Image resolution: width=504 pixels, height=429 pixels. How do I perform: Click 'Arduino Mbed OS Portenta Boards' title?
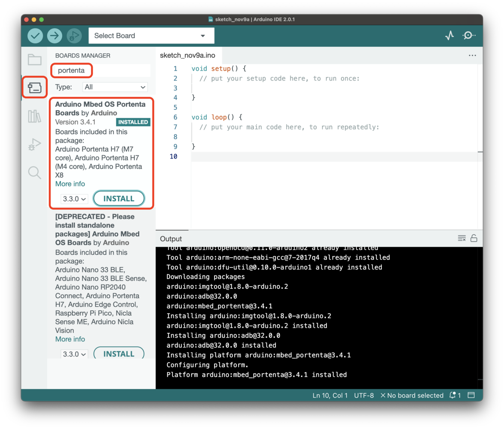click(100, 109)
